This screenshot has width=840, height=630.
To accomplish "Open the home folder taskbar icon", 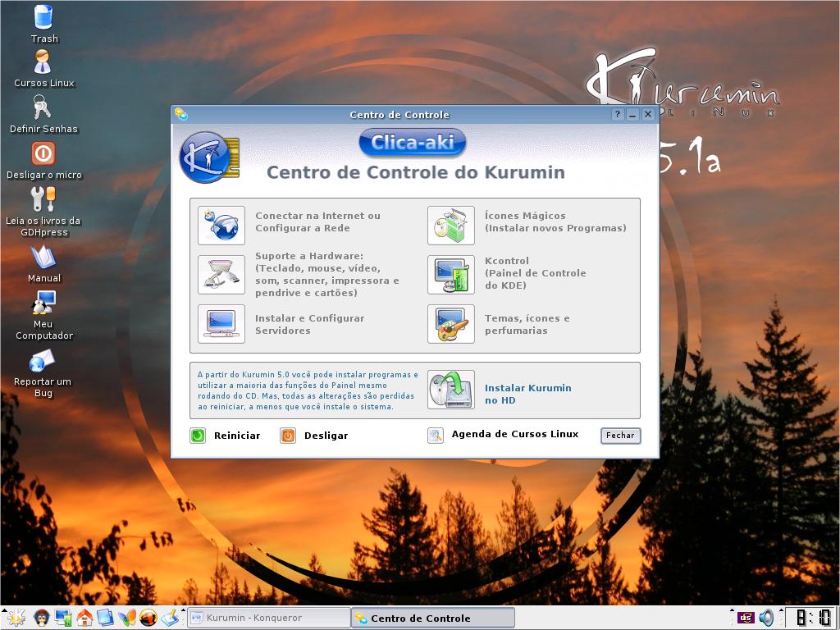I will [84, 618].
